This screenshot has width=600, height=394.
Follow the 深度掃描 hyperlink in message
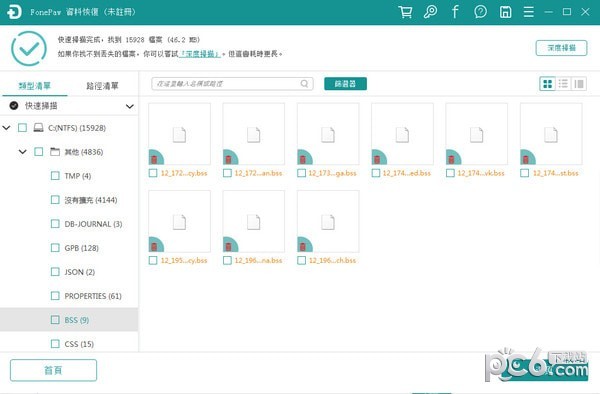point(200,54)
